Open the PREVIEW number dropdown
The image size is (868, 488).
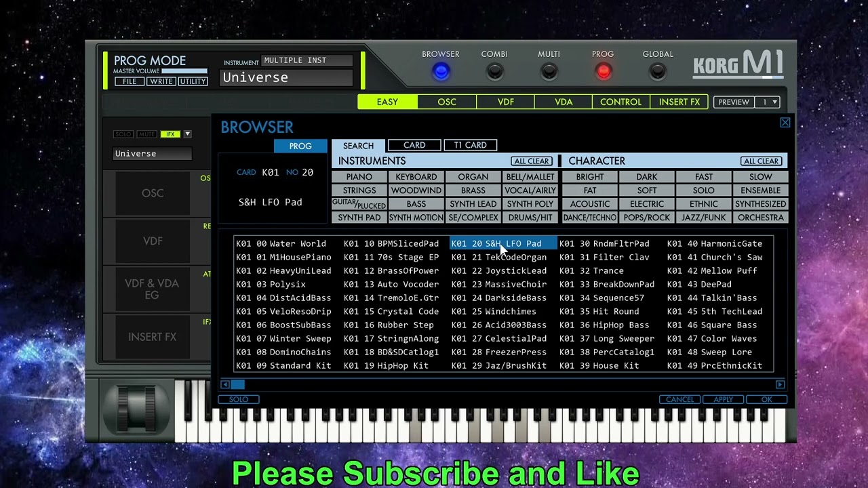(769, 102)
